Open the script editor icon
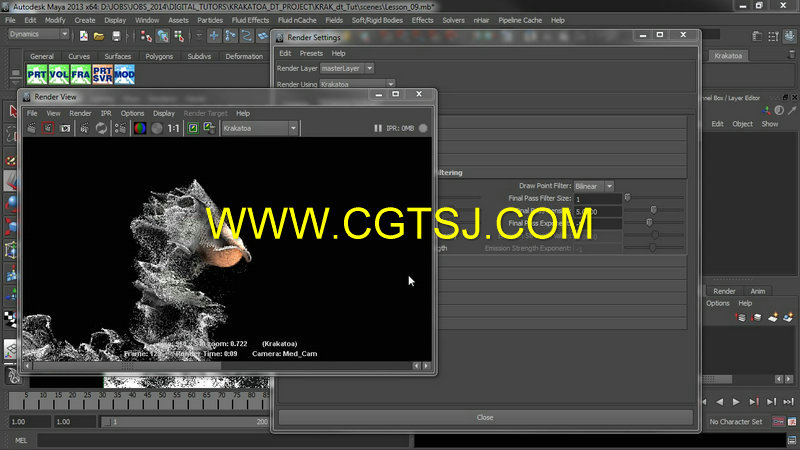This screenshot has height=450, width=800. [792, 440]
